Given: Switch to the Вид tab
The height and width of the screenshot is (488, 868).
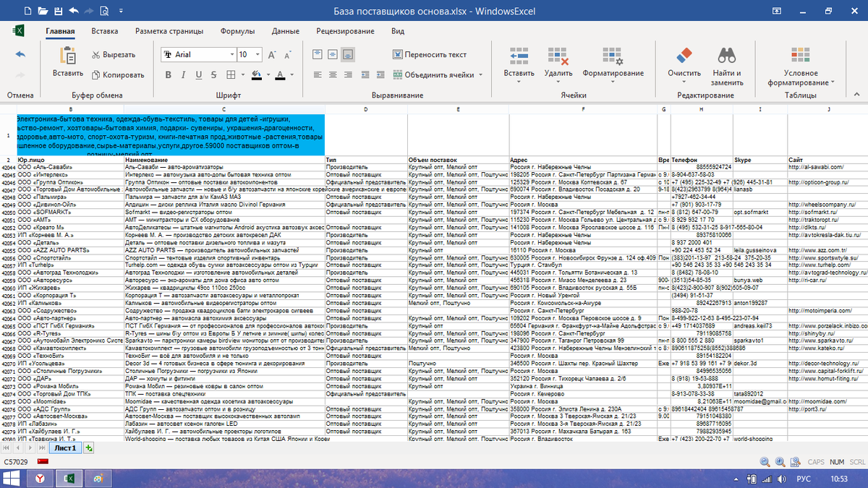Looking at the screenshot, I should (398, 31).
